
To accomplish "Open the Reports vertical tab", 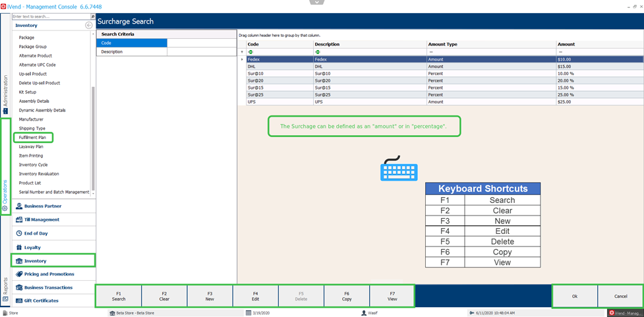I will (x=5, y=290).
